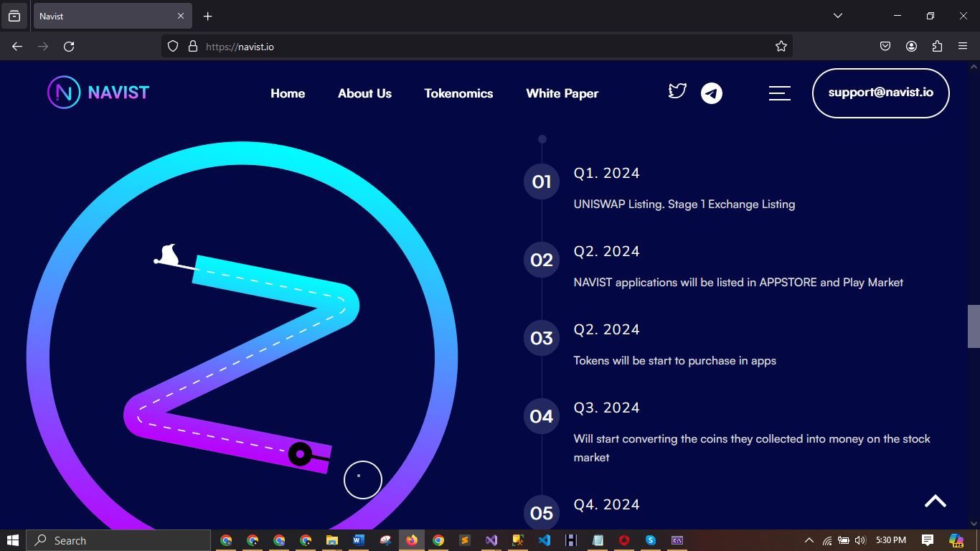Open the battery status tray icon

click(x=844, y=540)
